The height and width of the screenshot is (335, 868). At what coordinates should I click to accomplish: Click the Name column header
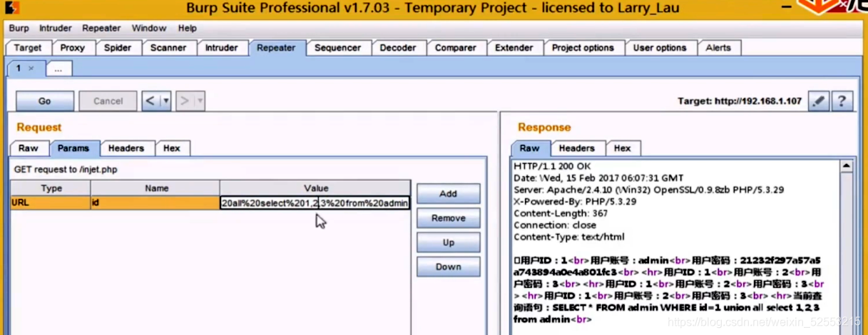pyautogui.click(x=156, y=188)
